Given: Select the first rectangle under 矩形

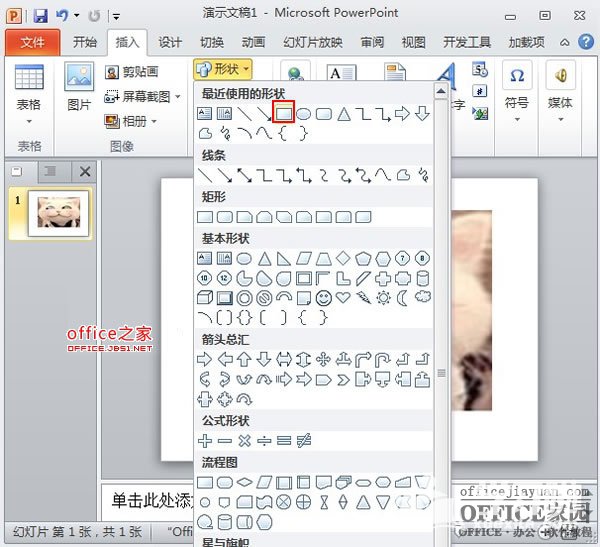Looking at the screenshot, I should [205, 217].
